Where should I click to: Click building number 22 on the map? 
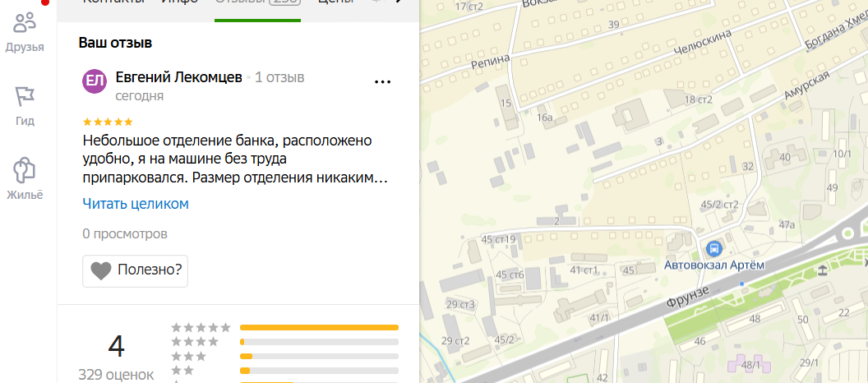pos(843,313)
